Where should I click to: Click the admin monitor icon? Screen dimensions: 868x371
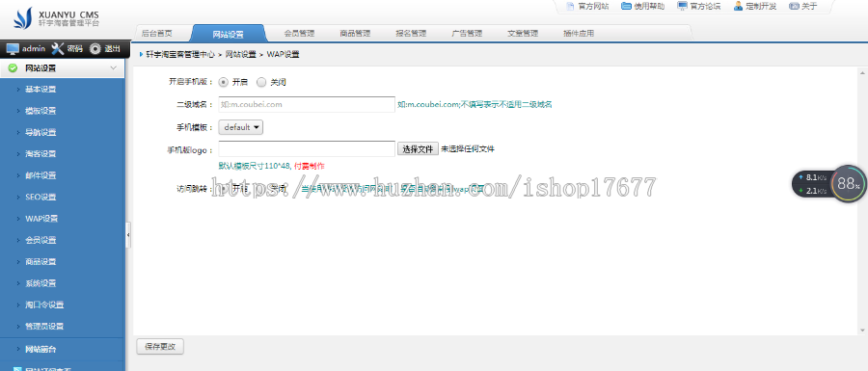click(13, 48)
